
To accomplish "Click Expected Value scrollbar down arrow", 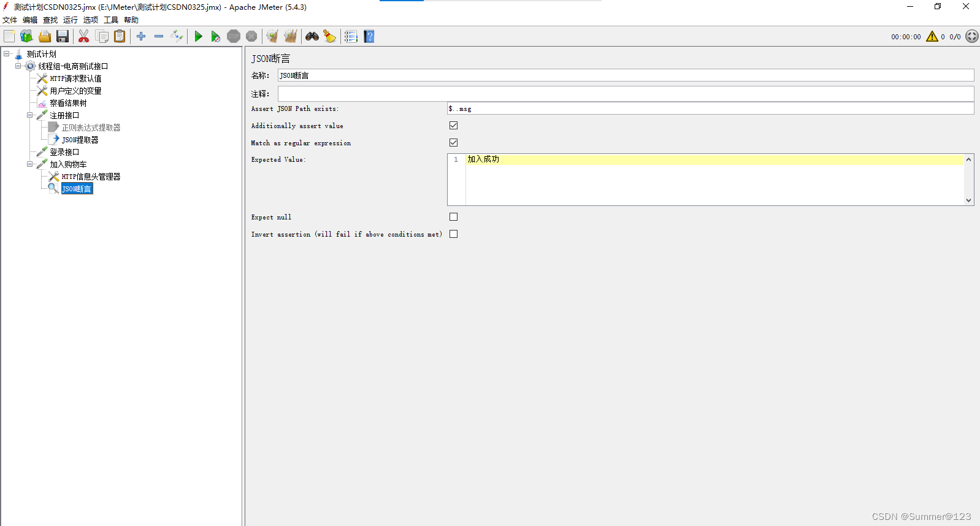I will pos(969,200).
